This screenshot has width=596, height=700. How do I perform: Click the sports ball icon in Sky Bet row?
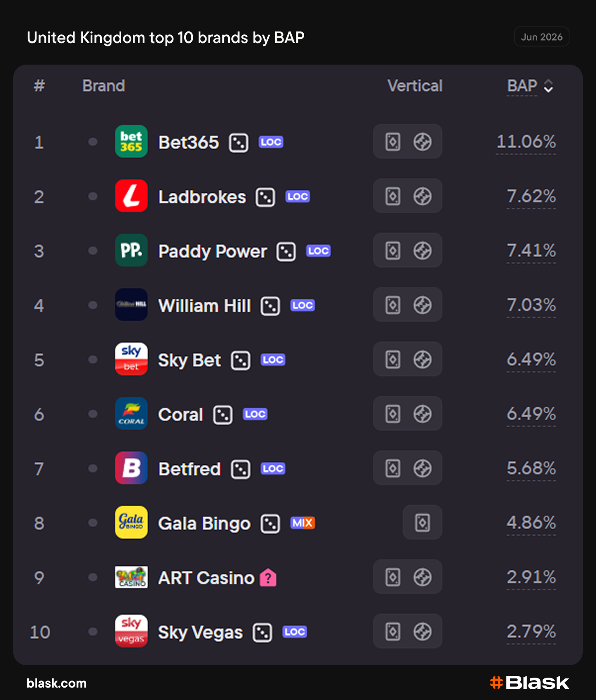point(423,360)
